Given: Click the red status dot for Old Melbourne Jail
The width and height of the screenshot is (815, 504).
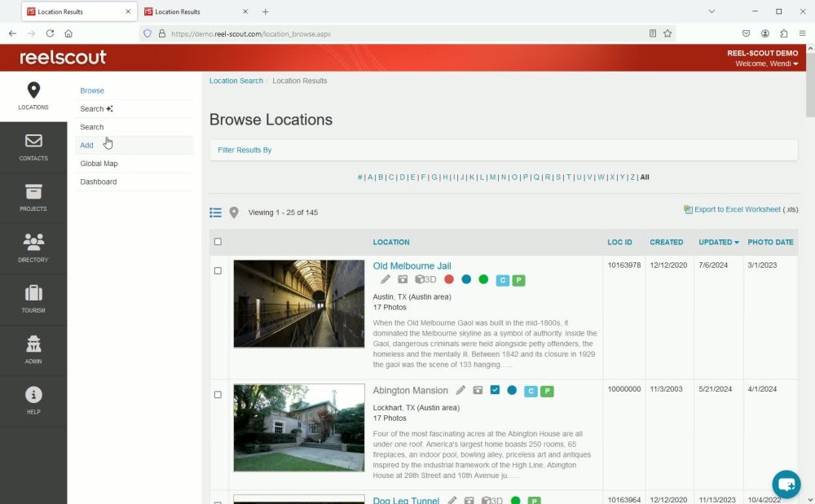Looking at the screenshot, I should pos(449,279).
